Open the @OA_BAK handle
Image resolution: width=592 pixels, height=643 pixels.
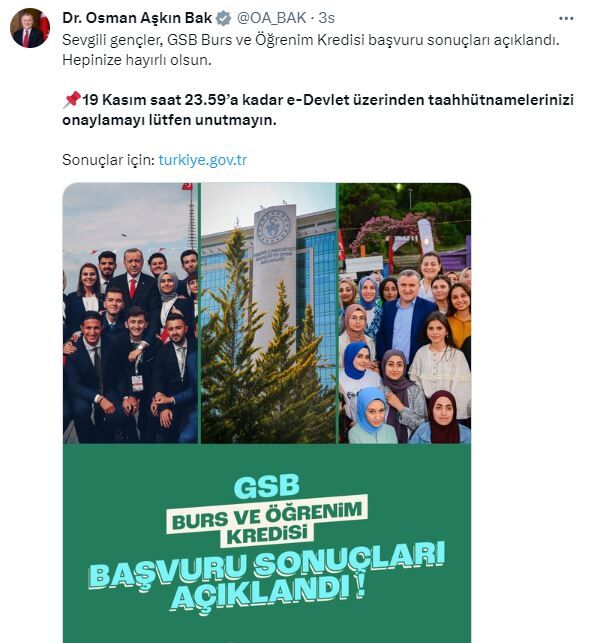271,18
